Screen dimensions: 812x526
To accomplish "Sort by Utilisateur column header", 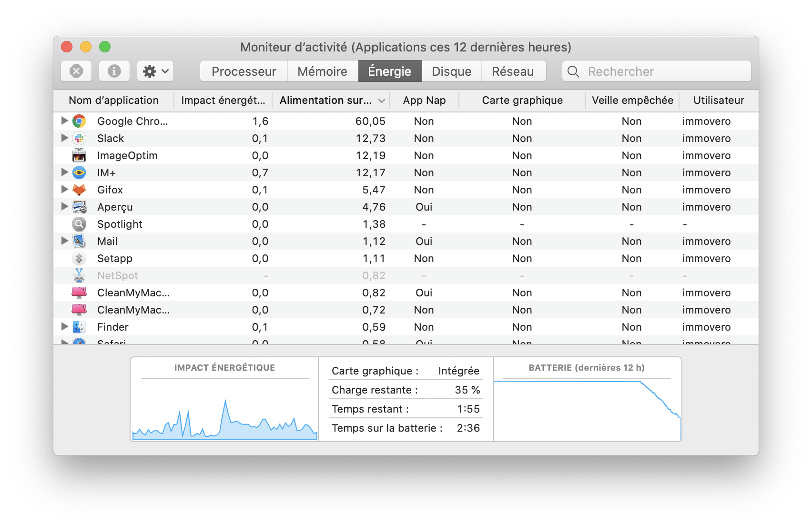I will pyautogui.click(x=719, y=101).
